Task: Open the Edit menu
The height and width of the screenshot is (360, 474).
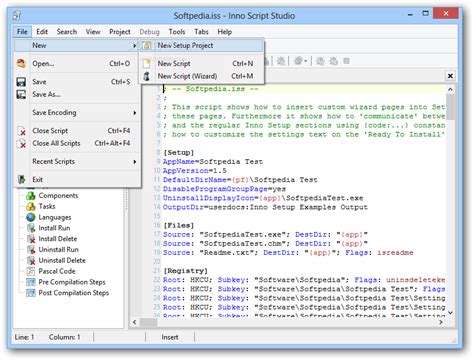Action: point(42,32)
